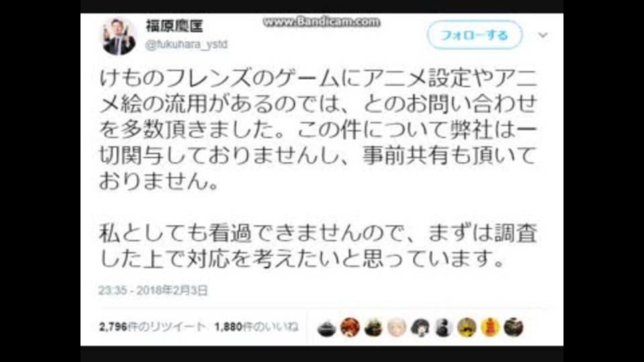Click the フォローする follow button
The image size is (644, 362).
475,36
